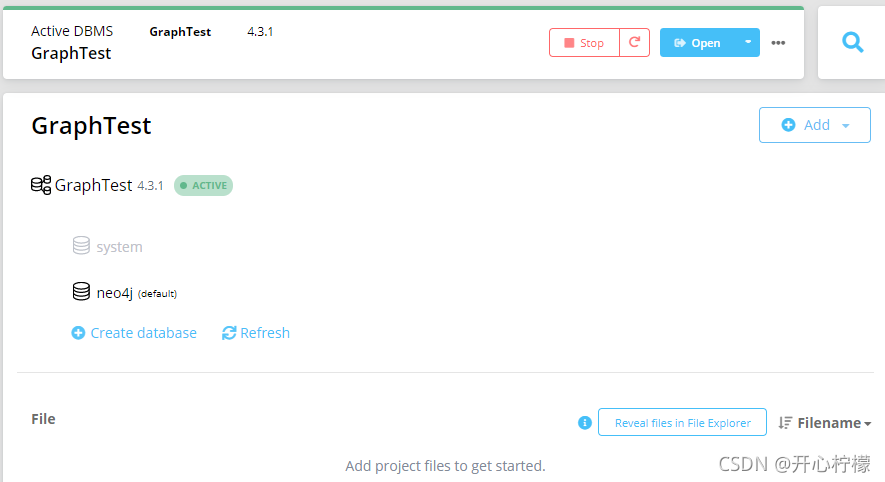Reveal files in File Explorer

[682, 422]
